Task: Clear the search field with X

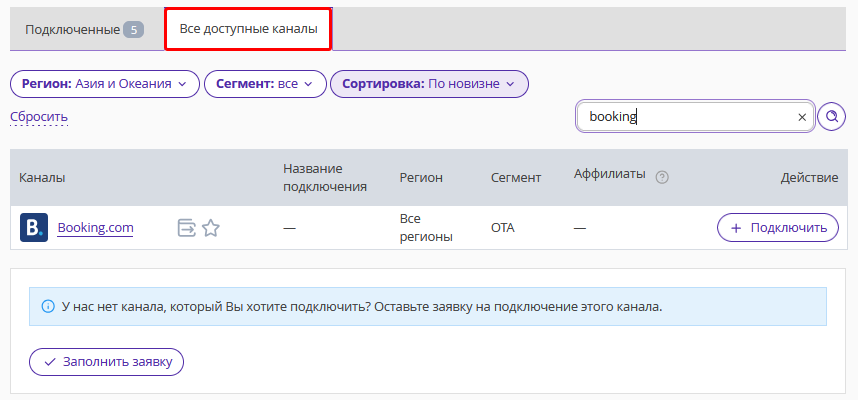Action: pos(802,117)
